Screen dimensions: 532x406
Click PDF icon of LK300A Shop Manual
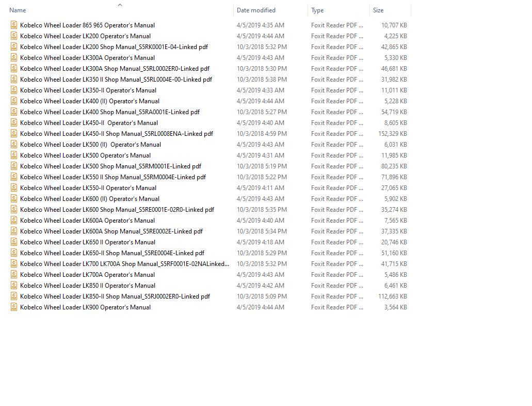(x=14, y=68)
